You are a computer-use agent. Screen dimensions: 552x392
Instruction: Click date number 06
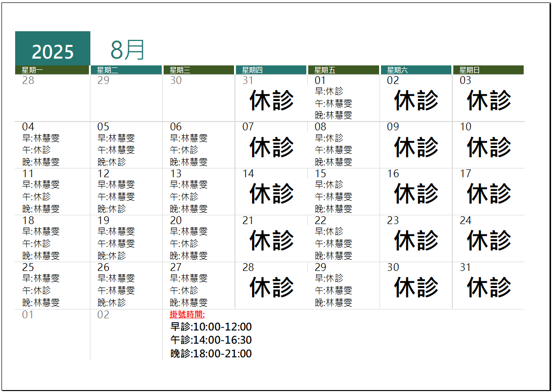point(176,126)
